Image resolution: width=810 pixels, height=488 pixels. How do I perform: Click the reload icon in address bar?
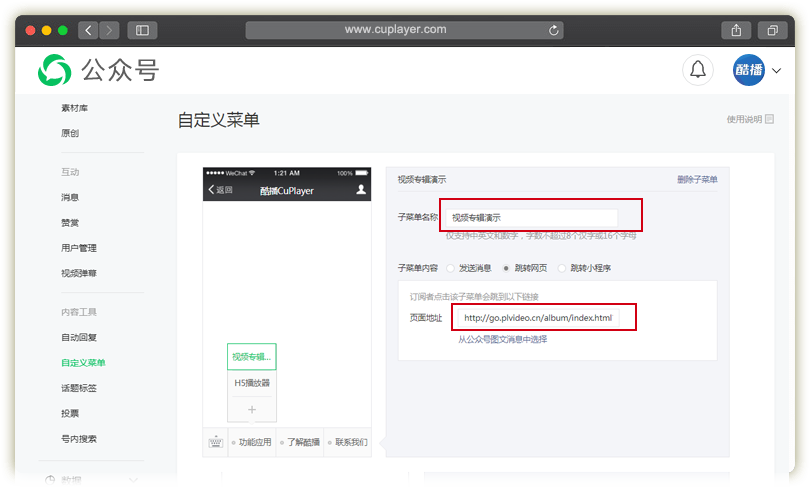[553, 30]
